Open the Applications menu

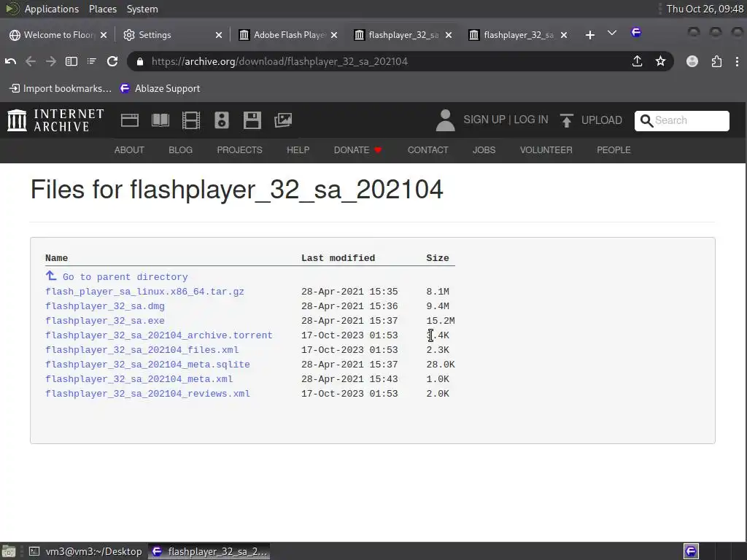click(x=52, y=9)
